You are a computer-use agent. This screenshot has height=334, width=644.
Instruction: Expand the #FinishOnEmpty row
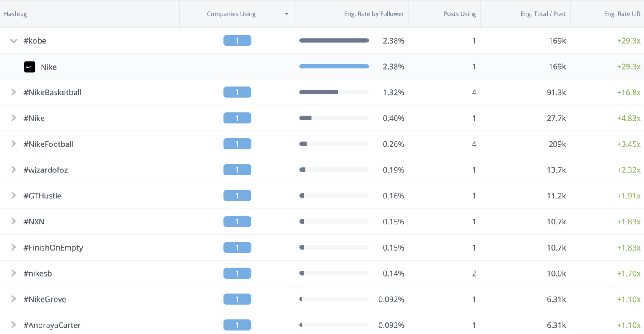pyautogui.click(x=13, y=248)
